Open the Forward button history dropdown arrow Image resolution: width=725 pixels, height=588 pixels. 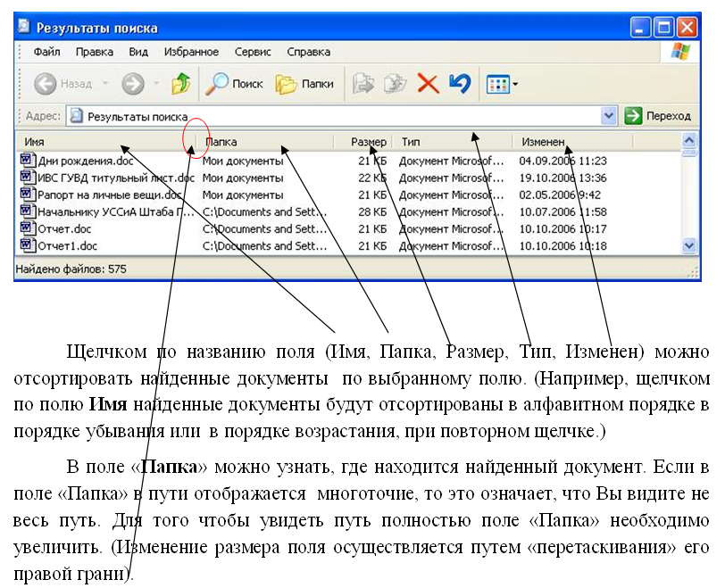pos(156,84)
